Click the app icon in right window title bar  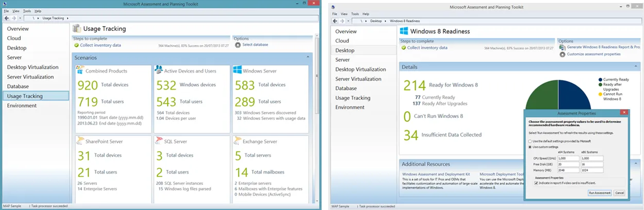(x=334, y=7)
